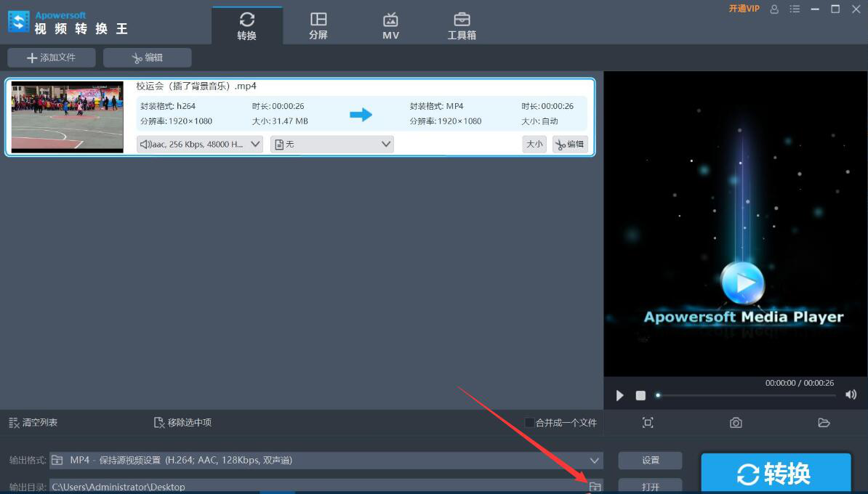Click the large blue play orb
This screenshot has height=494, width=868.
click(743, 283)
